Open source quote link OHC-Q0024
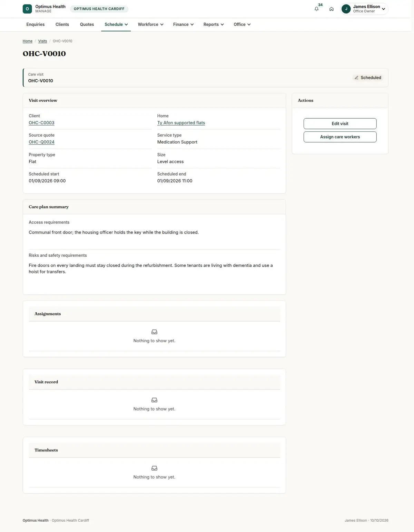Screen dimensions: 414x532 pyautogui.click(x=41, y=142)
